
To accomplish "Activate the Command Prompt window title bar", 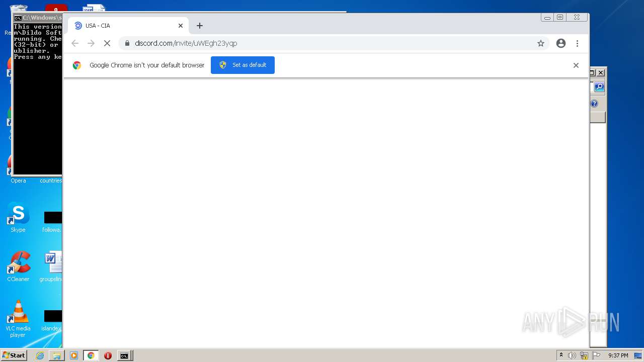I will pos(38,18).
